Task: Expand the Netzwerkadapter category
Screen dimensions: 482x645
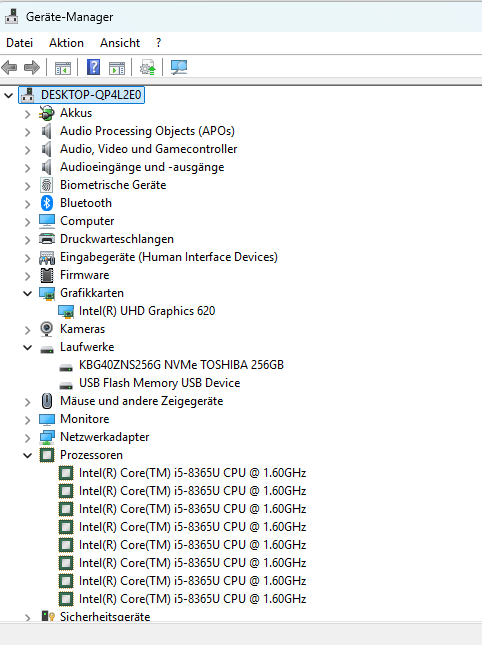Action: [27, 438]
